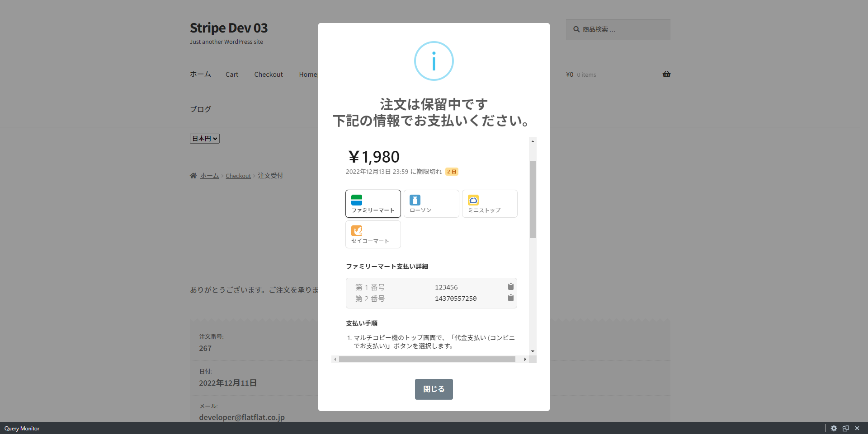Click the down arrow on the vertical scrollbar
Image resolution: width=868 pixels, height=434 pixels.
coord(533,351)
